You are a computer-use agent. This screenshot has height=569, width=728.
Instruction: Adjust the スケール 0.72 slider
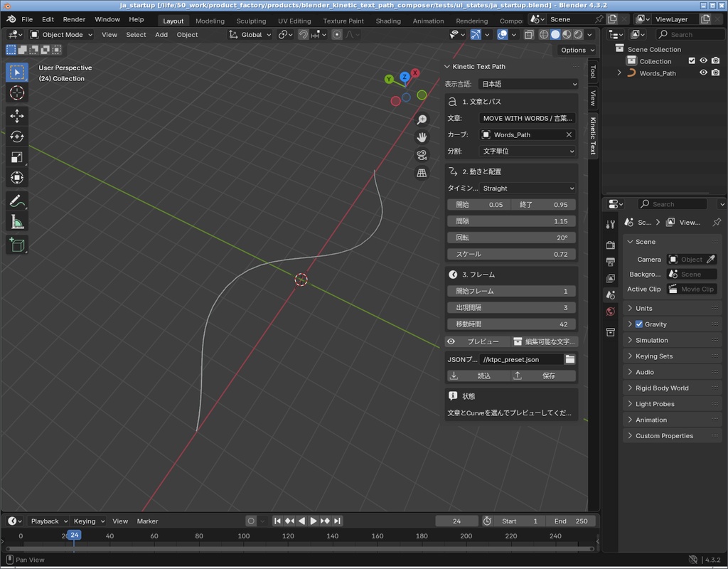tap(512, 255)
